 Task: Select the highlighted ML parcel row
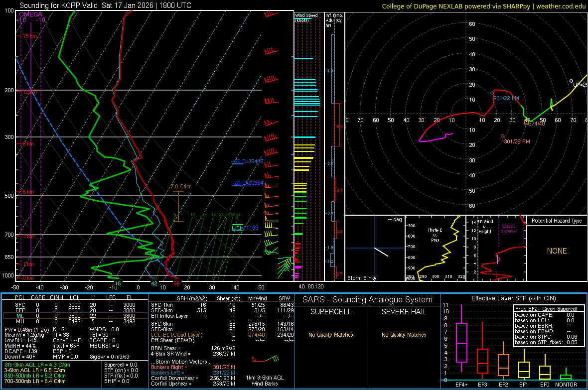[x=75, y=316]
